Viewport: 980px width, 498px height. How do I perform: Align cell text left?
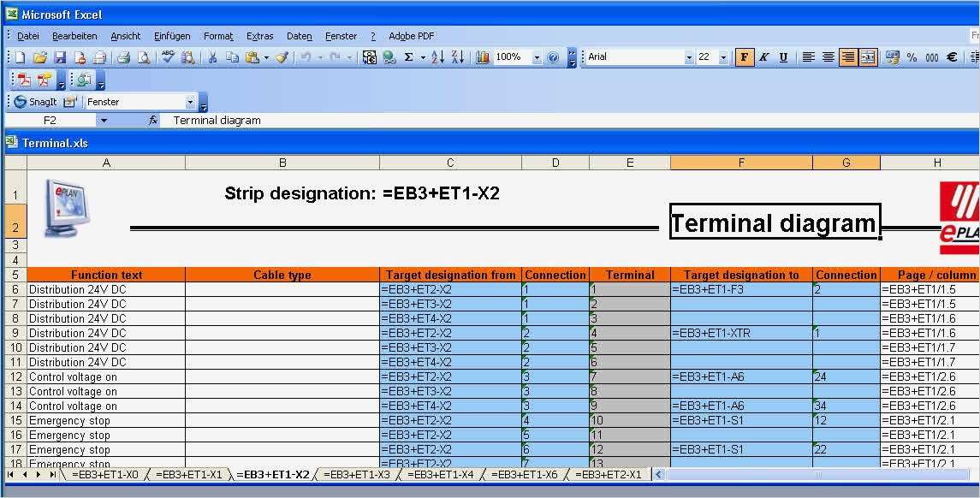pyautogui.click(x=809, y=57)
